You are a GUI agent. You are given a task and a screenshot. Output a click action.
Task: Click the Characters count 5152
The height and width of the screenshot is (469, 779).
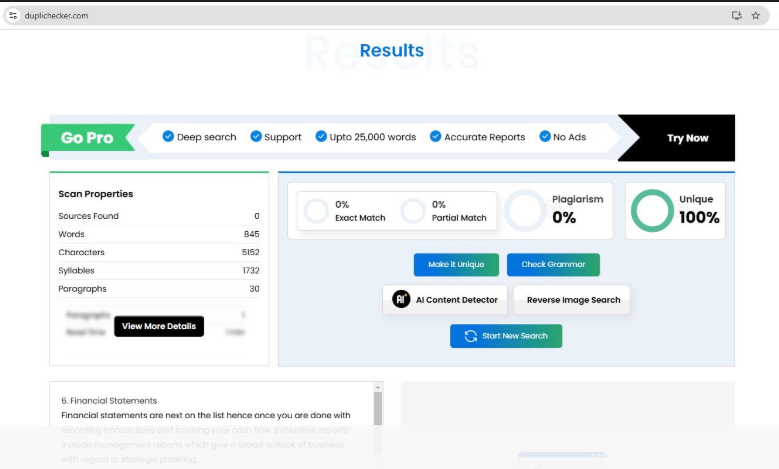250,252
